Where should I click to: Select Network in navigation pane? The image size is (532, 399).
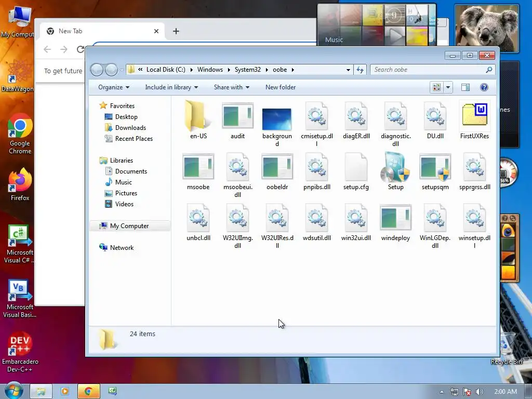116,248
